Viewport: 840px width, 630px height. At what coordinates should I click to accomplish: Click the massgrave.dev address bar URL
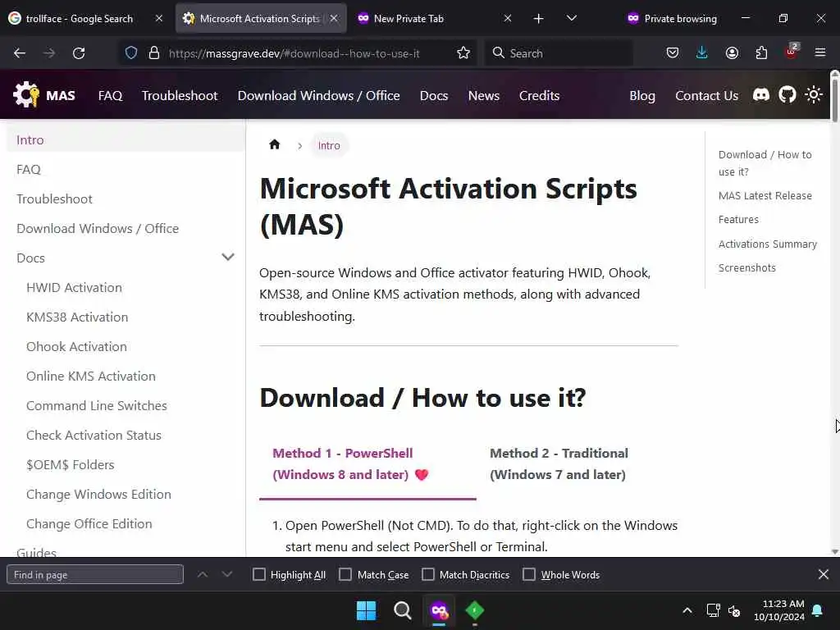pos(294,53)
